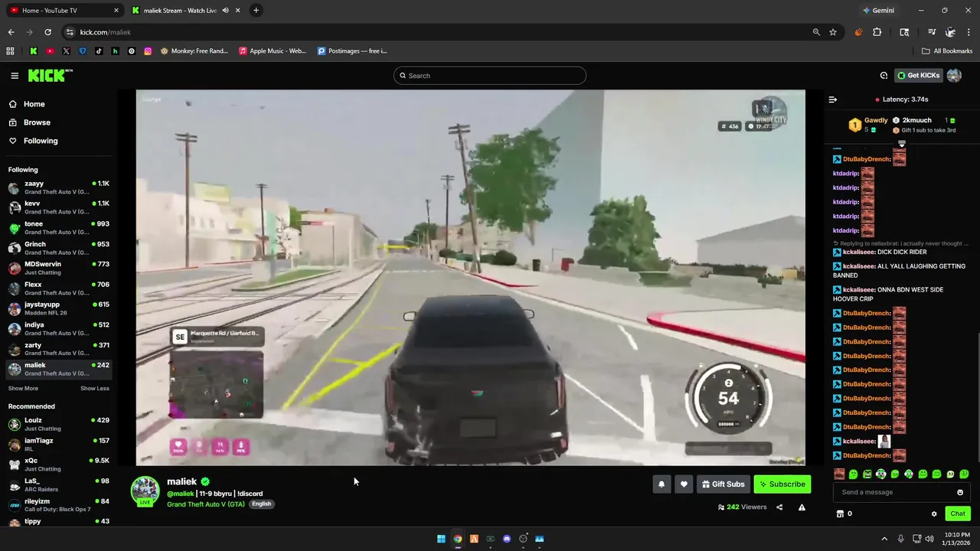Switch to Home - YouTube TV tab
The width and height of the screenshot is (980, 551).
pyautogui.click(x=64, y=11)
